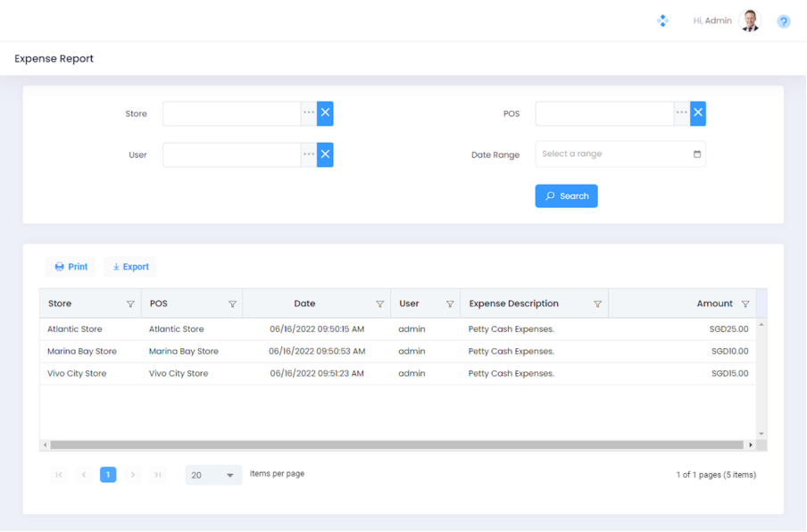Viewport: 807px width, 532px height.
Task: Export the expense report
Action: point(130,267)
